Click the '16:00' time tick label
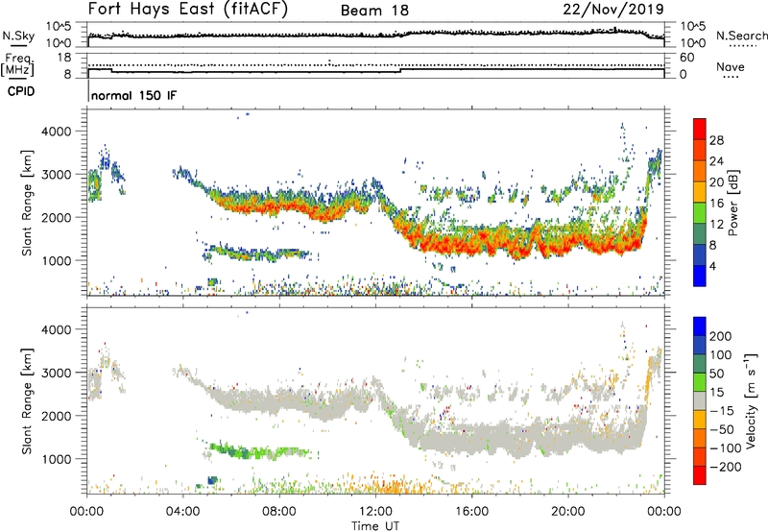768x532 pixels. (471, 512)
